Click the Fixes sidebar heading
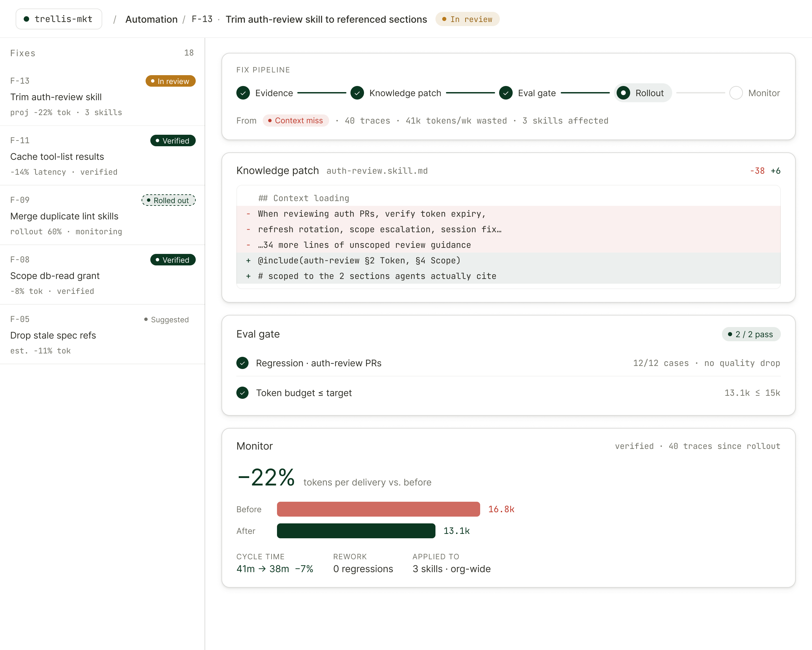The image size is (812, 650). pyautogui.click(x=23, y=53)
